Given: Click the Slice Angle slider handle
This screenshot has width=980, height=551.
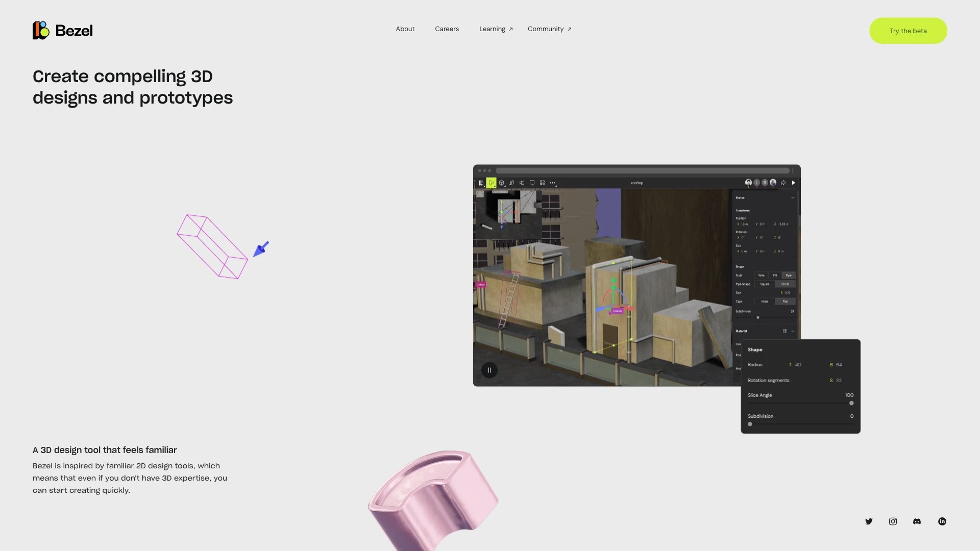Looking at the screenshot, I should point(851,404).
